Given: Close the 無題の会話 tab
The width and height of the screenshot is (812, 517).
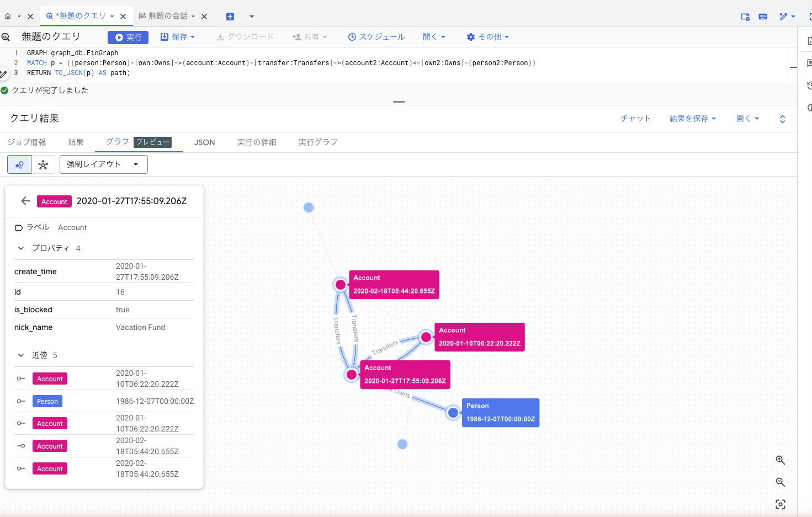Looking at the screenshot, I should point(204,17).
